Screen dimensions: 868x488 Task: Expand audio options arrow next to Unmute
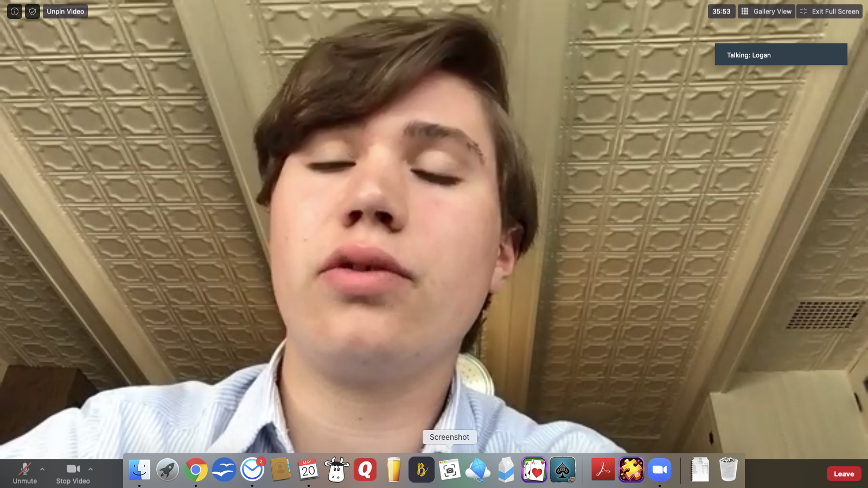(42, 469)
